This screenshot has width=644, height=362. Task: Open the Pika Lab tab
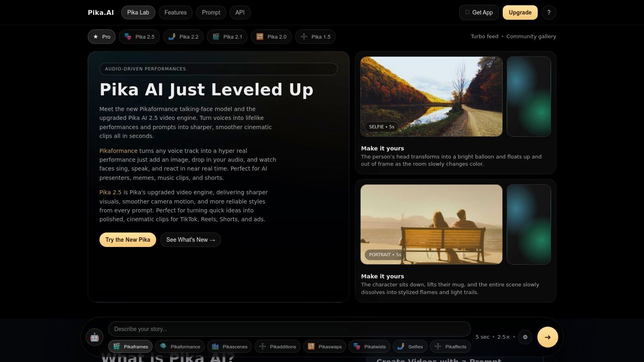click(138, 12)
